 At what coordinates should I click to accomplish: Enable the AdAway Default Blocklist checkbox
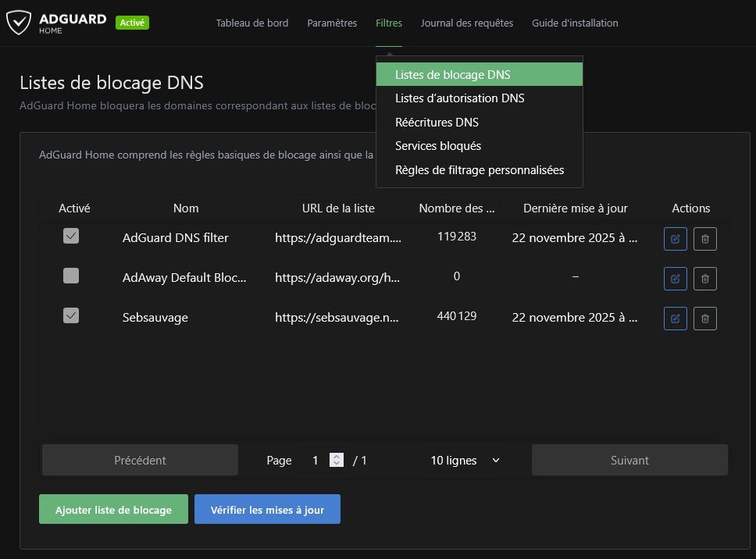tap(71, 276)
